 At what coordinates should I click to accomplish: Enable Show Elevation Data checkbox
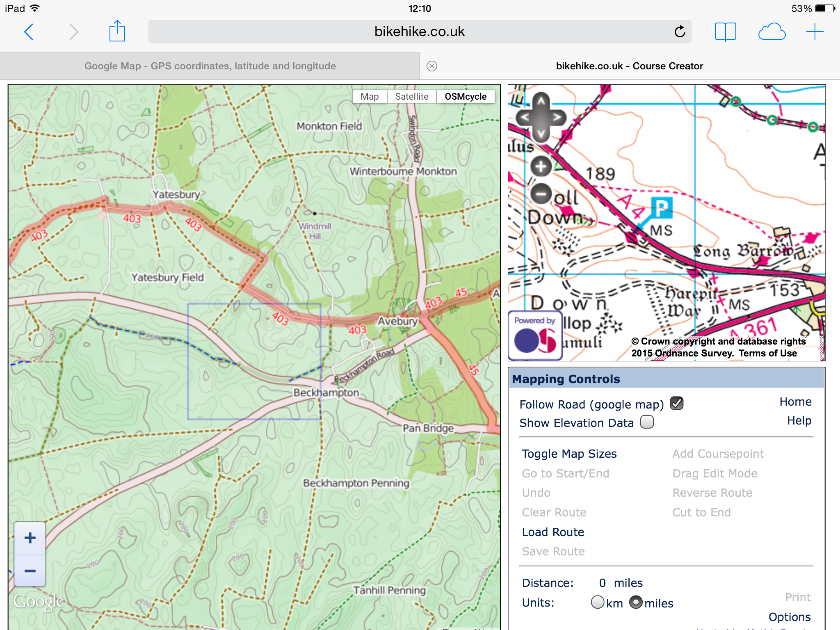647,422
